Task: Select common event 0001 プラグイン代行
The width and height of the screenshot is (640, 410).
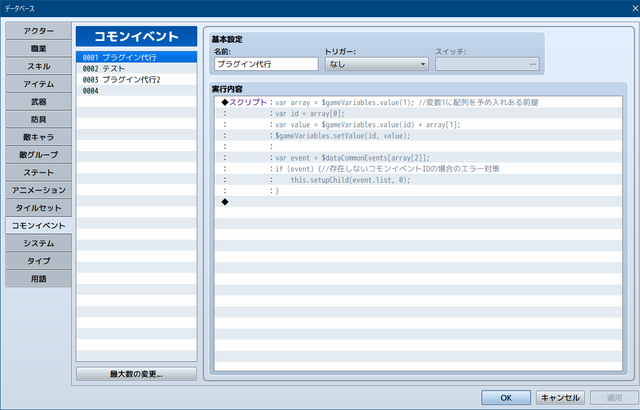Action: [x=136, y=57]
